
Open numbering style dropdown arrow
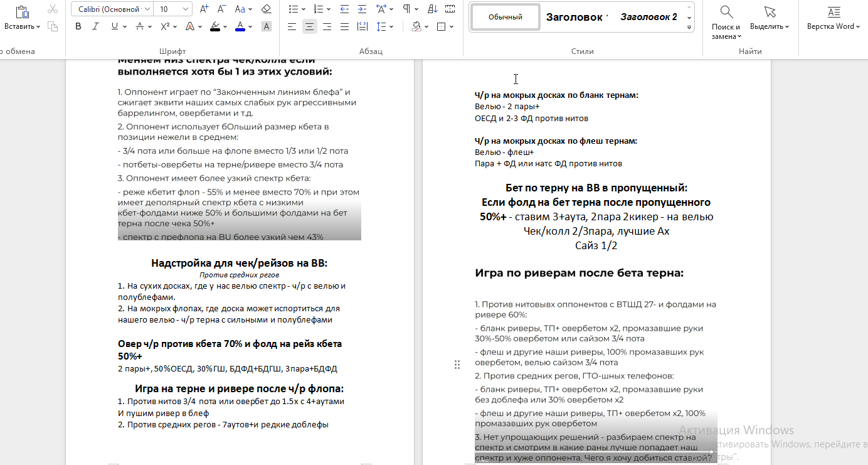point(329,9)
